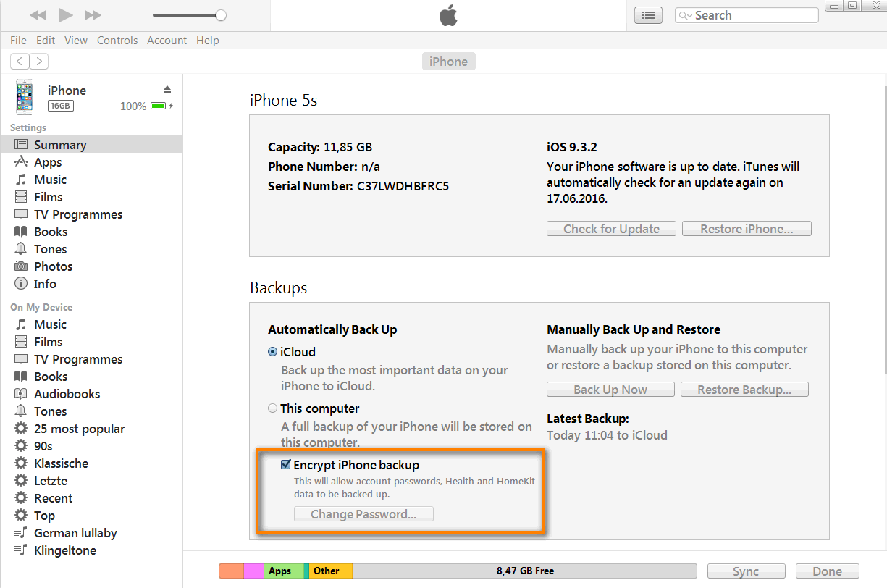This screenshot has height=588, width=887.
Task: Click Music icon under On My Device
Action: 21,324
